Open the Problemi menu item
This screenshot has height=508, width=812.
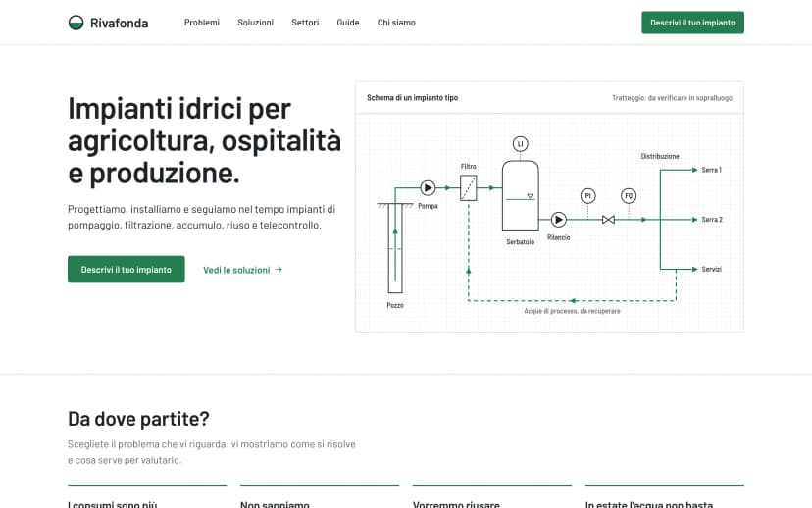click(201, 23)
